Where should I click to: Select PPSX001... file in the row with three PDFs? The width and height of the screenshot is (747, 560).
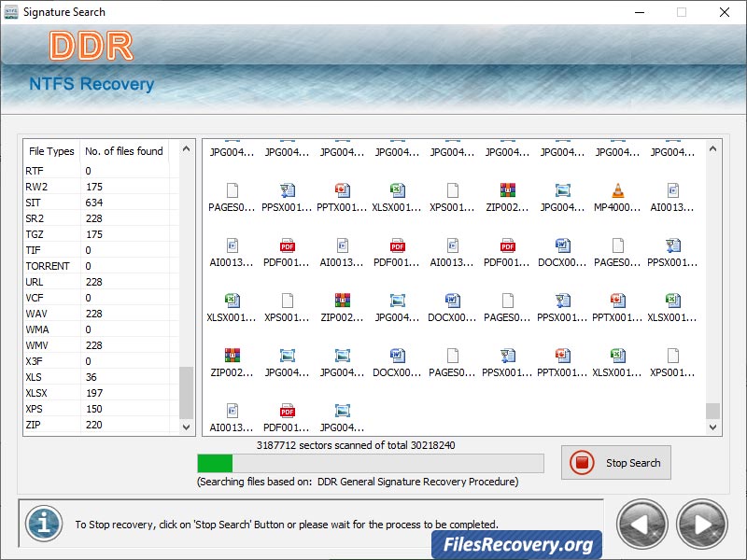[672, 253]
